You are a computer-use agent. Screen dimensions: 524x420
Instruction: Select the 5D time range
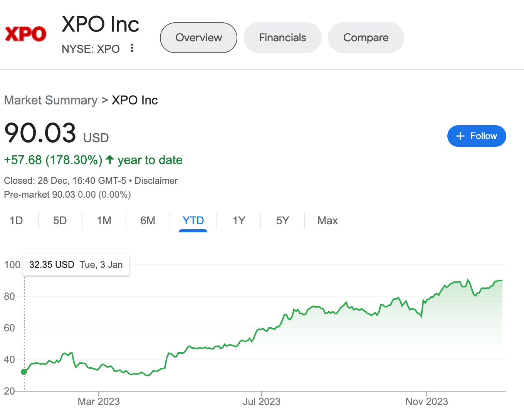60,221
